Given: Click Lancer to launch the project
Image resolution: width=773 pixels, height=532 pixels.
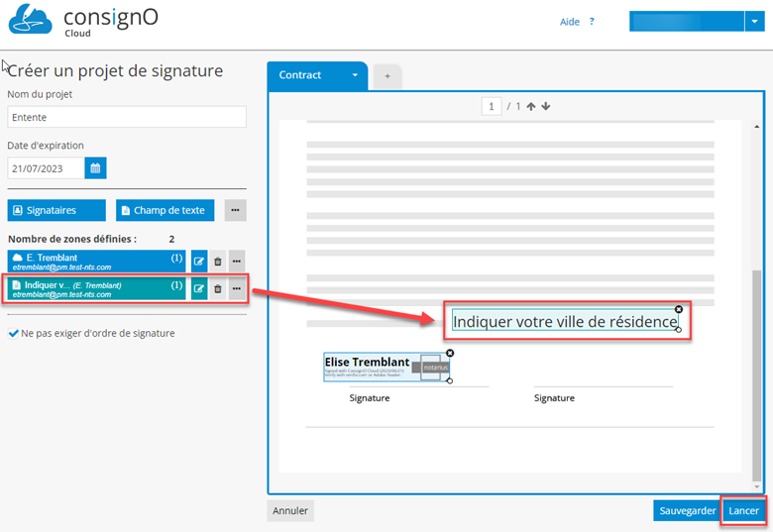Looking at the screenshot, I should click(743, 510).
